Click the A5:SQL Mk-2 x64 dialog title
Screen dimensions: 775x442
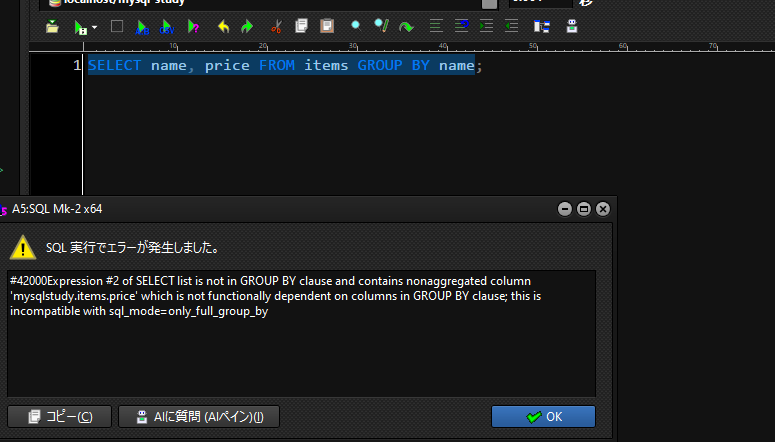pyautogui.click(x=57, y=209)
